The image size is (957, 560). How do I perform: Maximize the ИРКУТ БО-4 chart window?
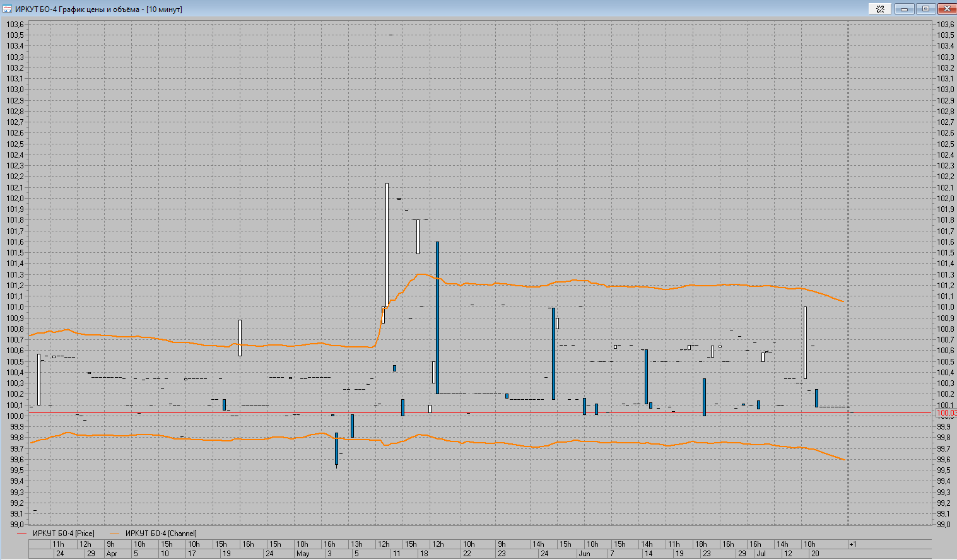click(x=925, y=9)
